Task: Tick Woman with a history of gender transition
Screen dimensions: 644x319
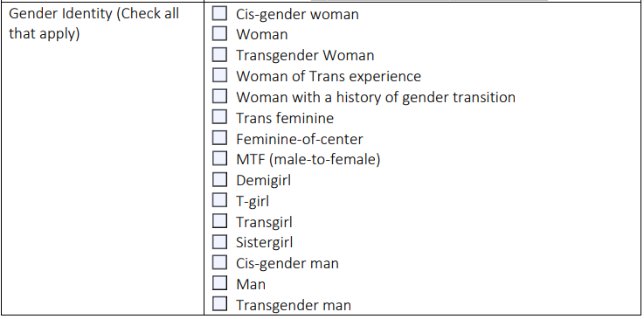Action: click(x=219, y=96)
